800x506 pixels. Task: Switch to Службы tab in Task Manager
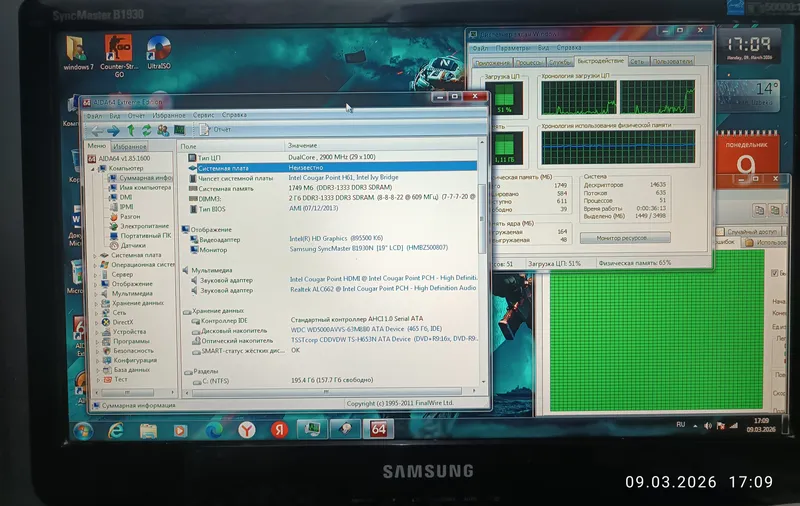560,62
